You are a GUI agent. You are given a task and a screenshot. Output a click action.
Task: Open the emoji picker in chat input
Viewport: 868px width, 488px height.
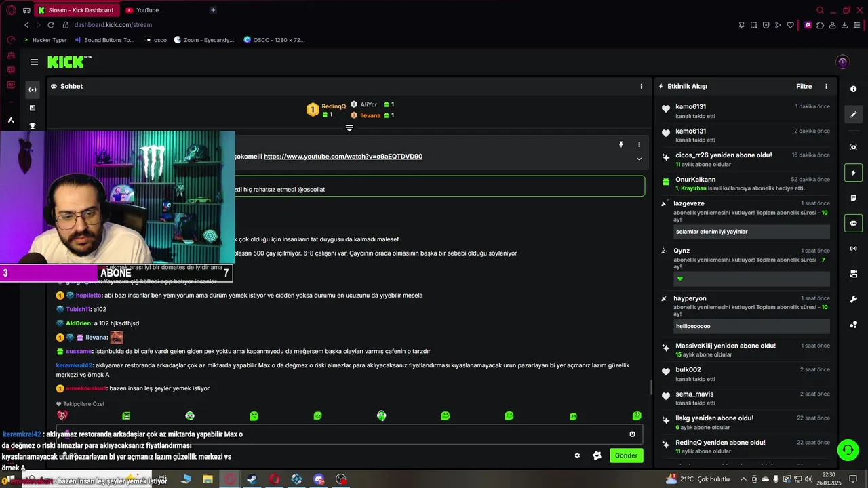(632, 434)
